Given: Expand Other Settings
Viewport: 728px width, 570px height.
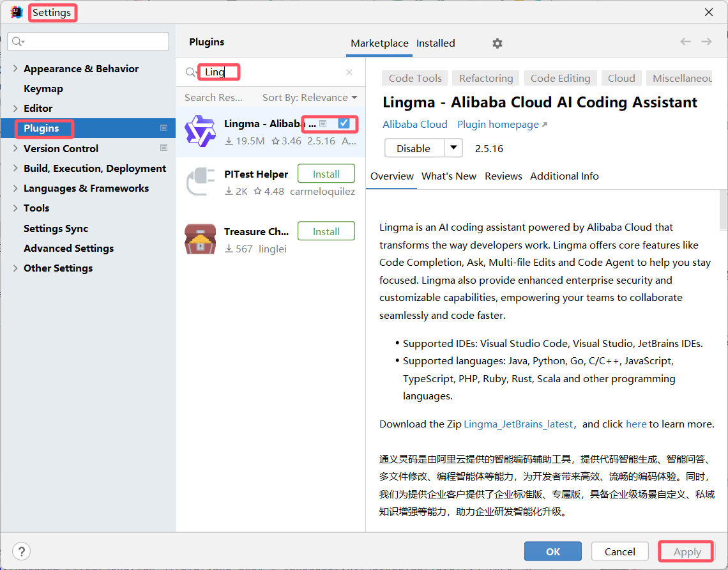Looking at the screenshot, I should coord(15,268).
